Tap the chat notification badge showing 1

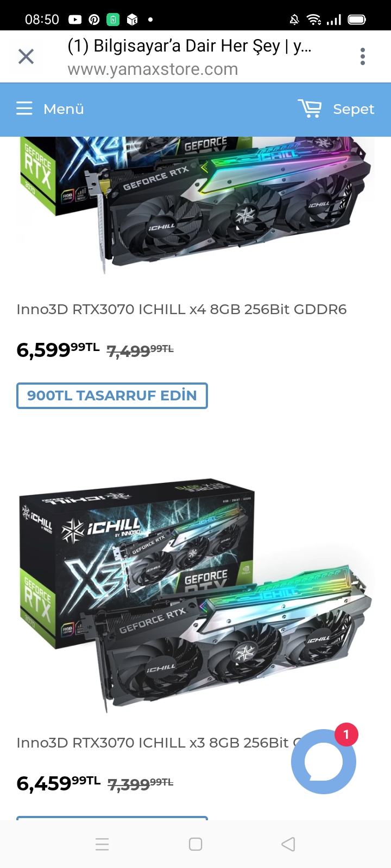346,735
